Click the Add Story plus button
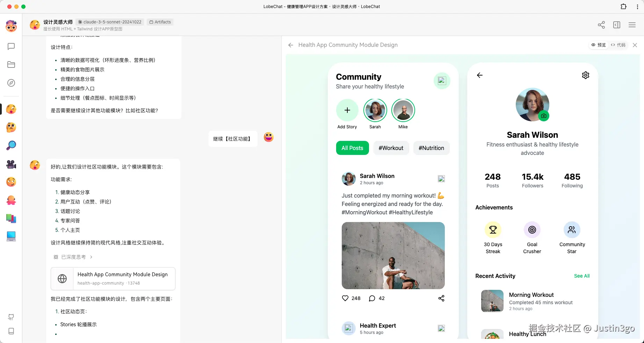Viewport: 644px width, 343px height. [x=347, y=110]
